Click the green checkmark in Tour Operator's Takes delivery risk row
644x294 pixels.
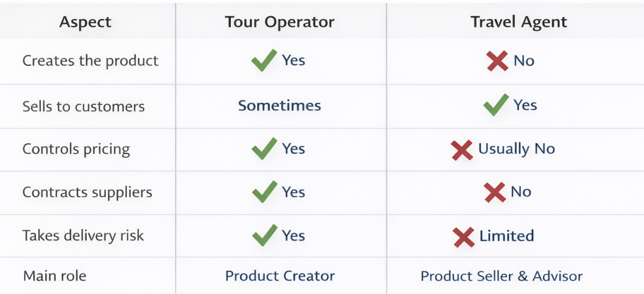point(264,236)
